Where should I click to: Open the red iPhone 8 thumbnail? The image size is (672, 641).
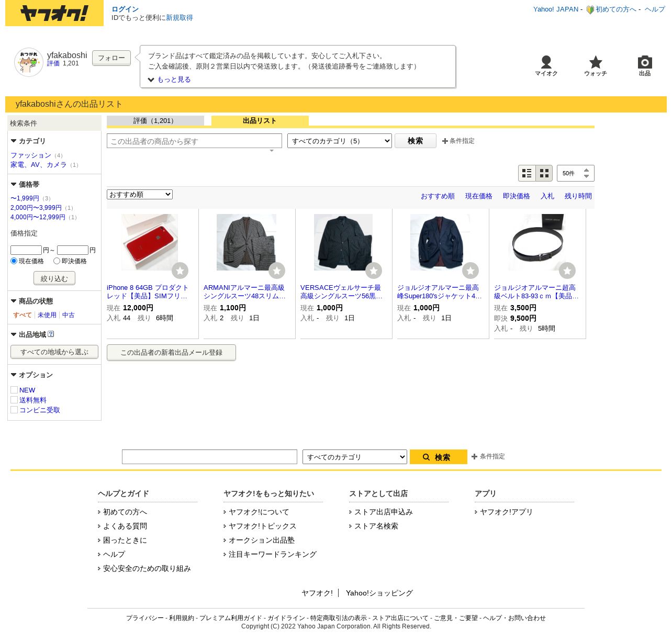pos(150,242)
